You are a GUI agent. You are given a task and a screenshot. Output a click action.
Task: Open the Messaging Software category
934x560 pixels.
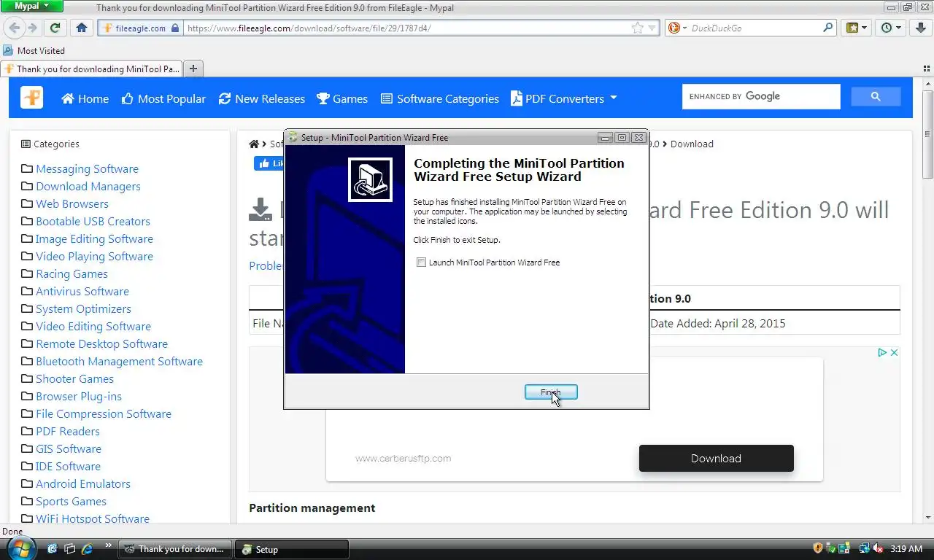[x=87, y=168]
